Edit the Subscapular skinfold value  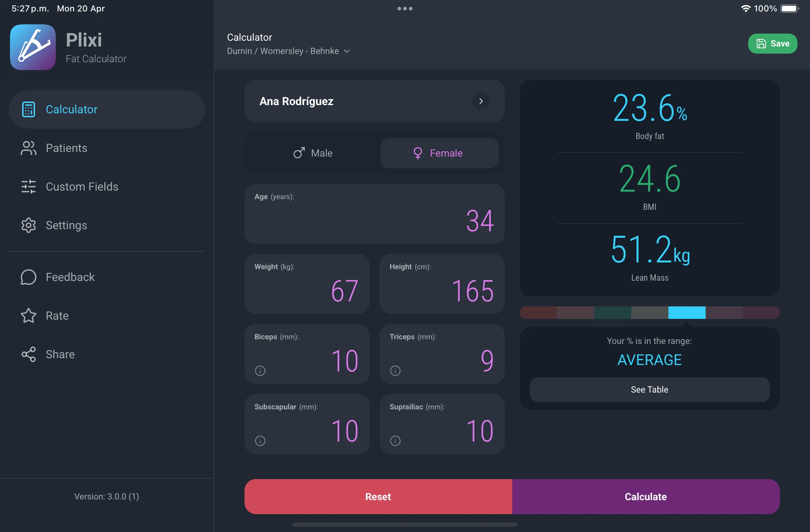[307, 424]
